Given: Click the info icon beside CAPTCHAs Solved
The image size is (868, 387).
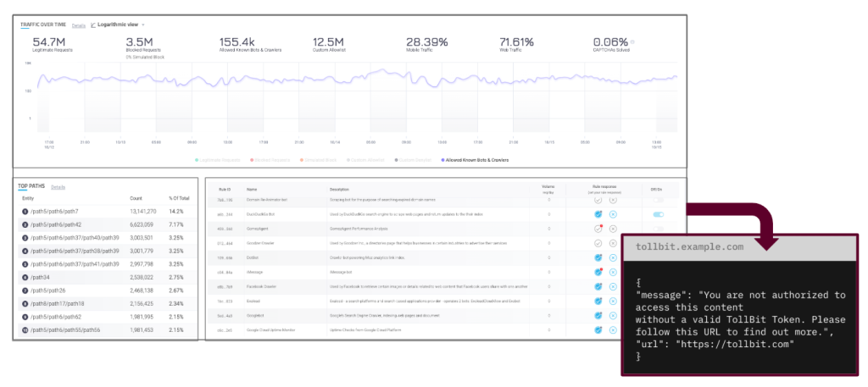Looking at the screenshot, I should (632, 41).
